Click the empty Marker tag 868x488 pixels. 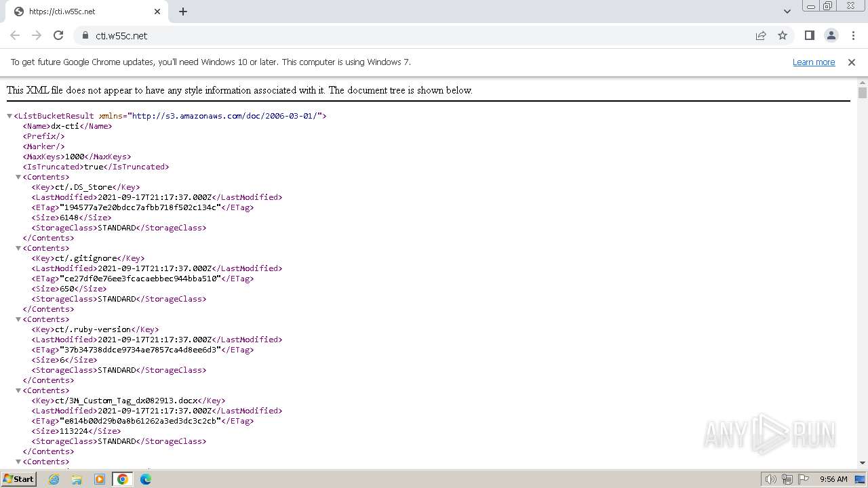43,146
